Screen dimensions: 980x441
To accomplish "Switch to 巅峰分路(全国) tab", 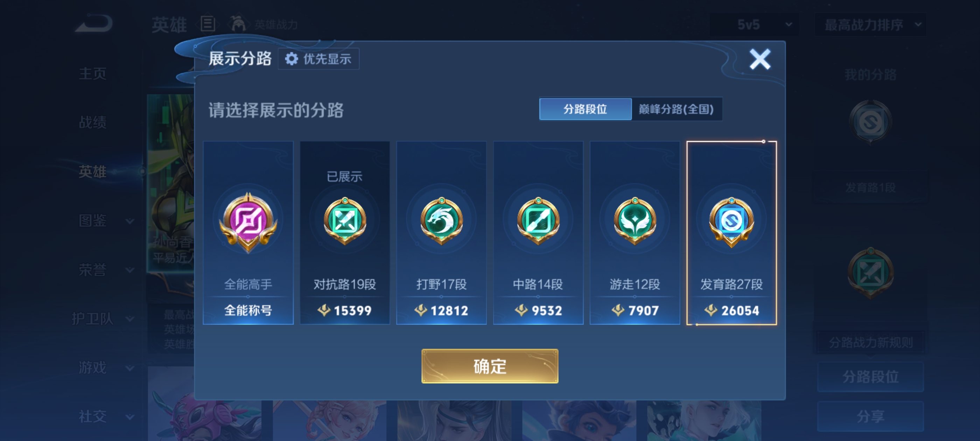I will tap(676, 109).
